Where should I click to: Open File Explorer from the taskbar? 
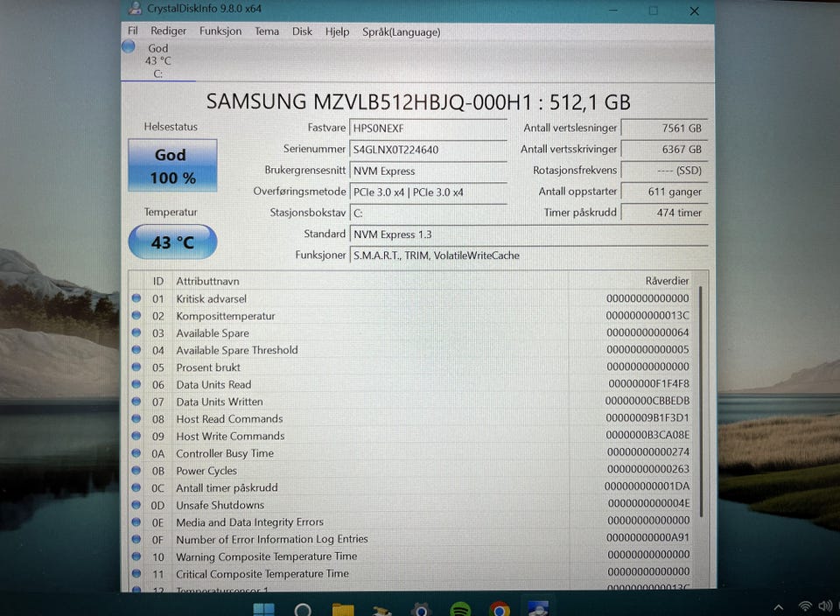343,610
